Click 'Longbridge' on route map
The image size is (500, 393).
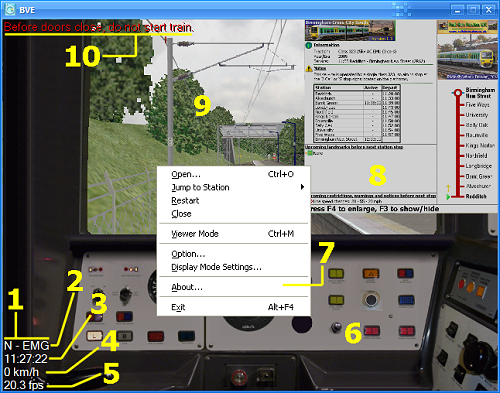coord(478,166)
